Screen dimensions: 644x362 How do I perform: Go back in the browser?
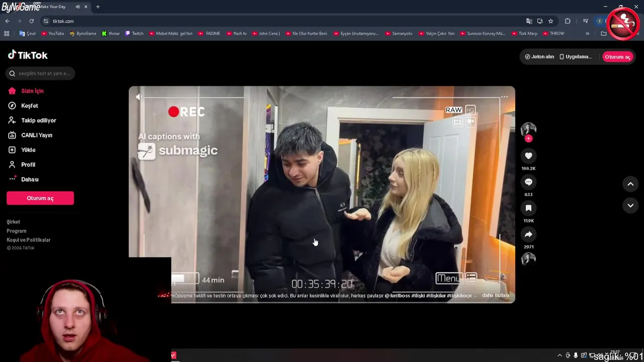click(x=7, y=21)
